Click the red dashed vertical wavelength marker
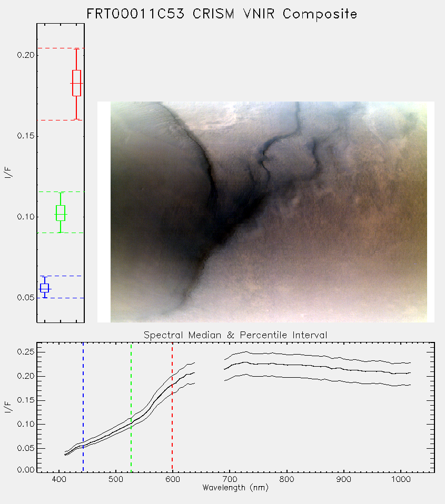The width and height of the screenshot is (445, 504). coord(172,407)
